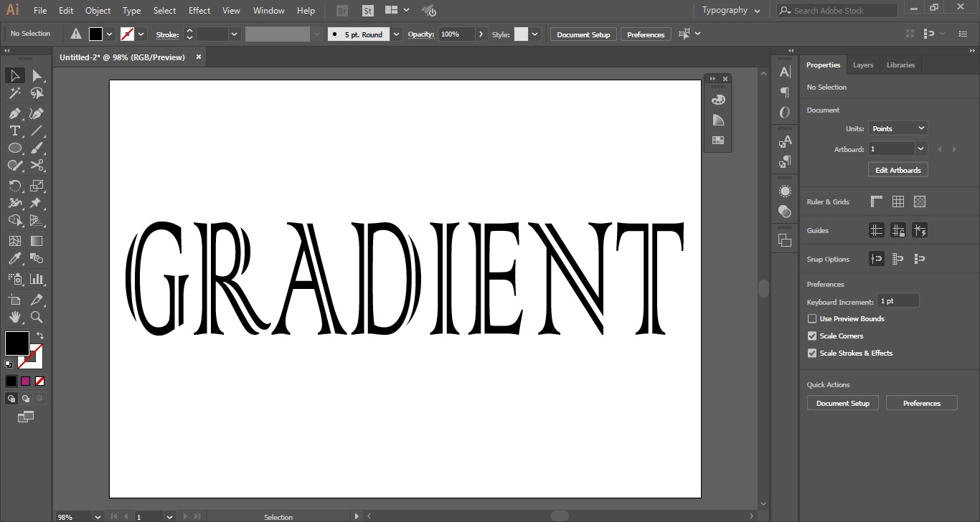Click Preferences under Quick Actions
The image size is (980, 522).
(922, 403)
